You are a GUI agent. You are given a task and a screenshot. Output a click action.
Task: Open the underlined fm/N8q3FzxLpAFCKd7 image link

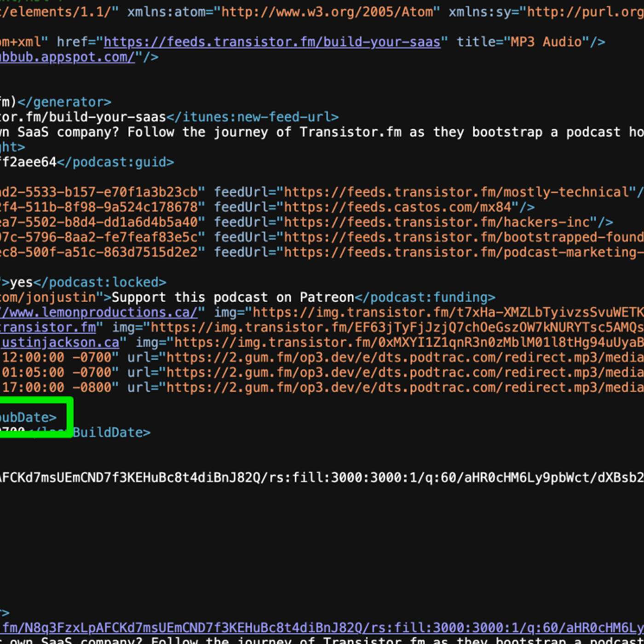[322, 628]
